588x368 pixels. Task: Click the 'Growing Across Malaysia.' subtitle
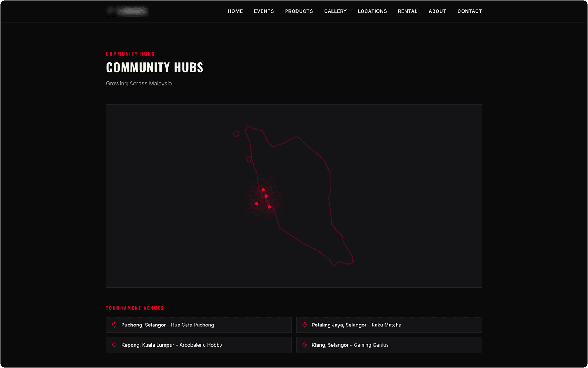point(140,84)
